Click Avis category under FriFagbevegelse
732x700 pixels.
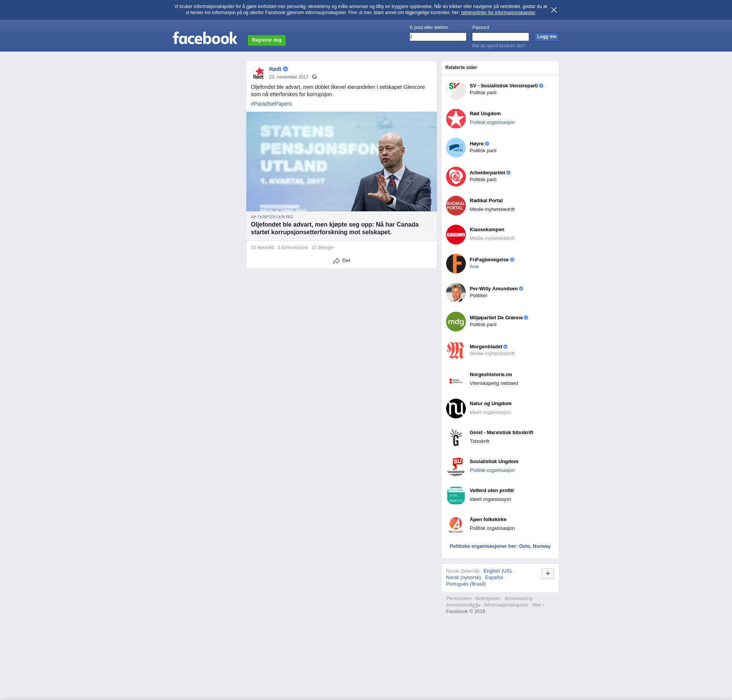pos(474,267)
